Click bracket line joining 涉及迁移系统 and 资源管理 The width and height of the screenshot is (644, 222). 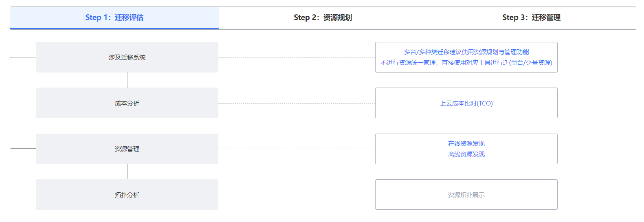click(10, 103)
